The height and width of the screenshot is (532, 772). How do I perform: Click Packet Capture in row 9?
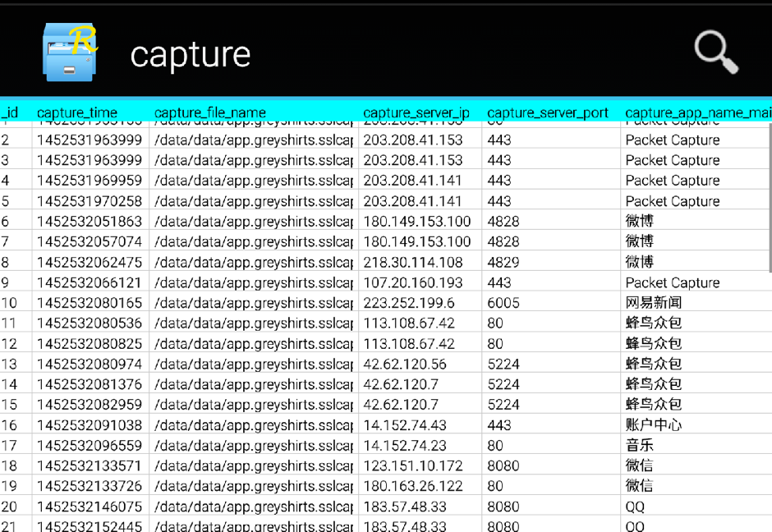click(673, 282)
